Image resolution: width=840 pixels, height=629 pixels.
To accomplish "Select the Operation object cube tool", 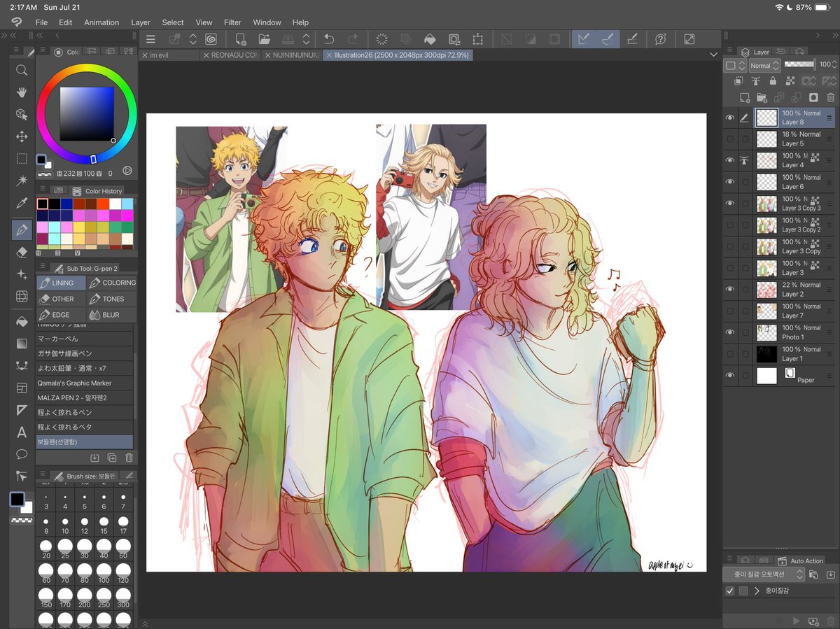I will pos(22,114).
